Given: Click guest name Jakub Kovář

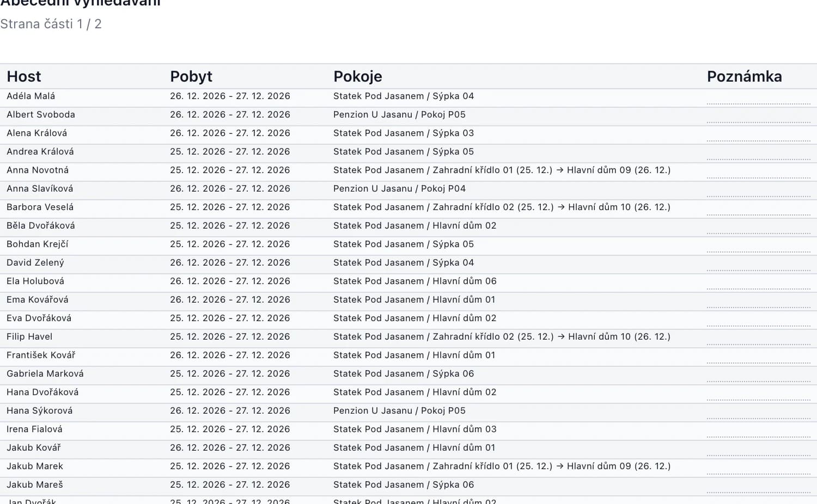Looking at the screenshot, I should coord(34,448).
